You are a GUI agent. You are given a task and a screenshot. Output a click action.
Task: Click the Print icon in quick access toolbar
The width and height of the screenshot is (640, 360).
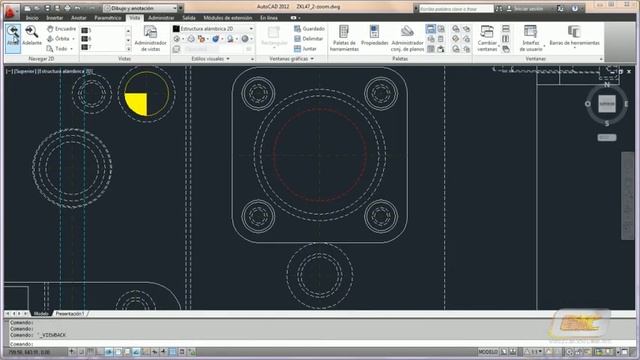click(x=67, y=8)
